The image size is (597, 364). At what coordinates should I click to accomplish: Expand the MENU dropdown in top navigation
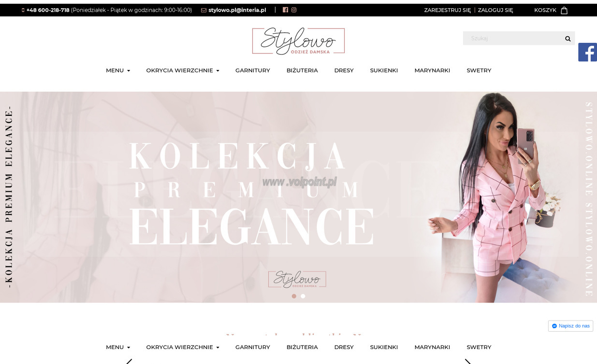[118, 70]
